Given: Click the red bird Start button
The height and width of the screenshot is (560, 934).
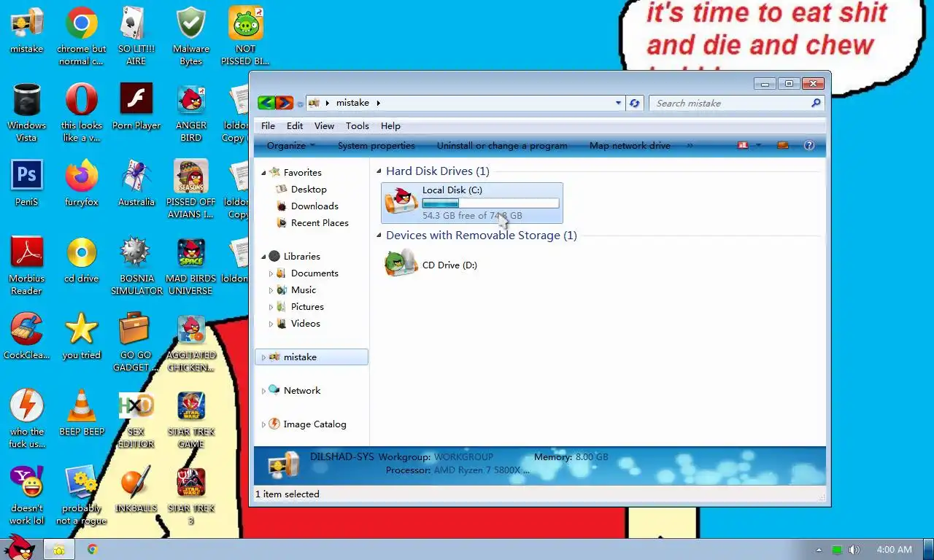Looking at the screenshot, I should (19, 547).
